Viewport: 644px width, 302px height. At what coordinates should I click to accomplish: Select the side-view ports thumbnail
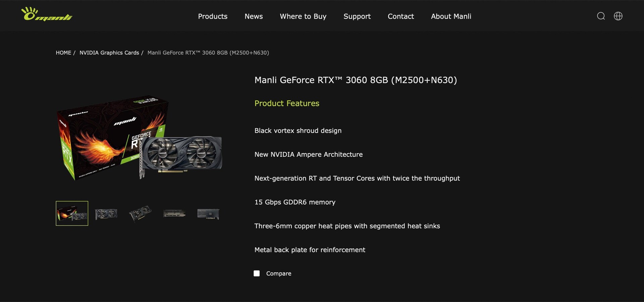pyautogui.click(x=174, y=213)
